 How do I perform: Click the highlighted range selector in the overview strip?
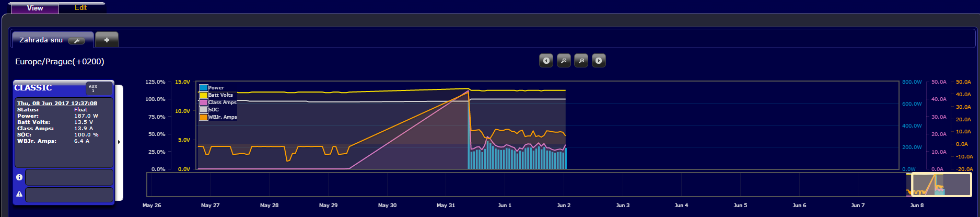(941, 185)
